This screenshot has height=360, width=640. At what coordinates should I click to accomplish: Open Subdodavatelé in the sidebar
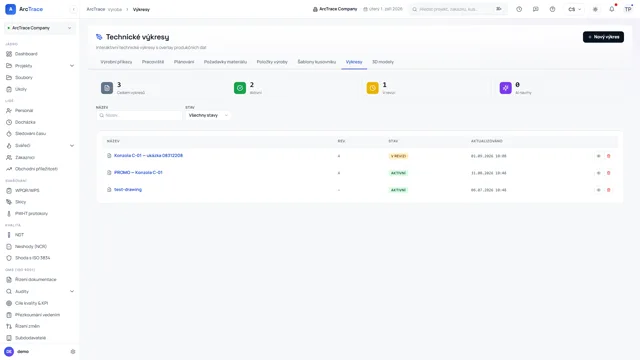click(31, 338)
